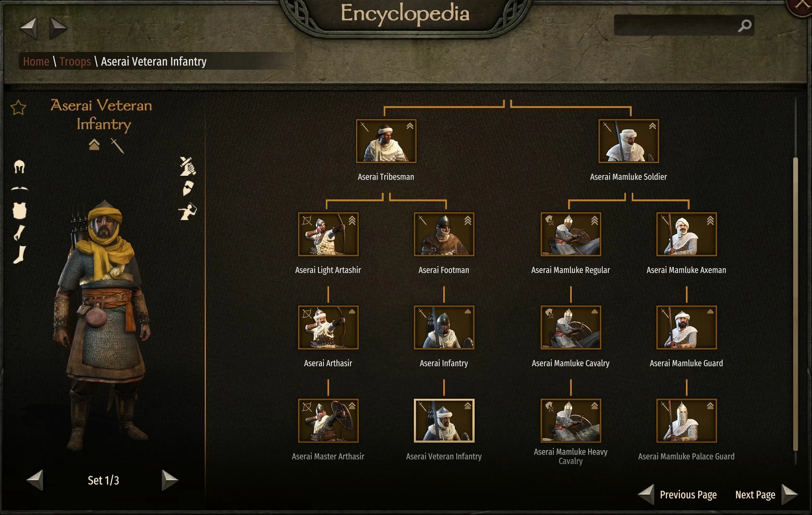812x515 pixels.
Task: Click the shoulder armor slot icon
Action: (19, 189)
